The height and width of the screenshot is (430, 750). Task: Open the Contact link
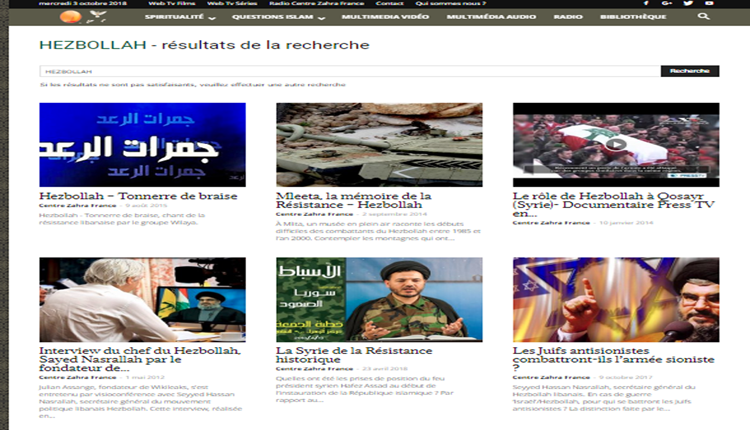[x=389, y=3]
